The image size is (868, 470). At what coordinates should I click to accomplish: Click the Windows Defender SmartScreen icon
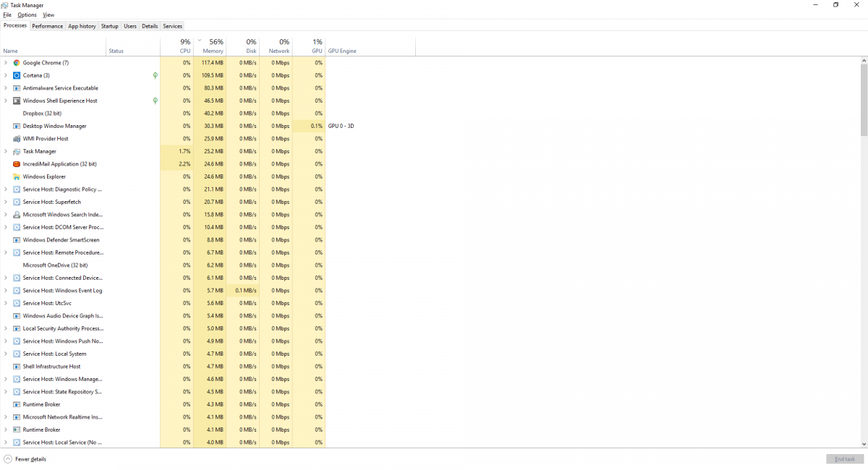click(x=17, y=240)
